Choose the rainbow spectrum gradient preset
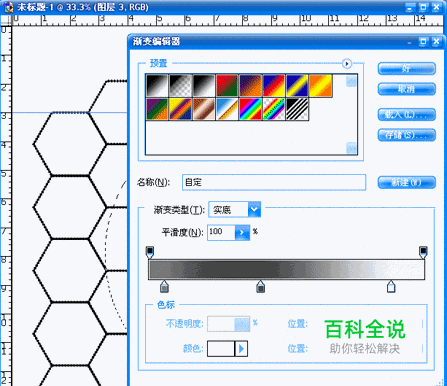 (x=250, y=109)
